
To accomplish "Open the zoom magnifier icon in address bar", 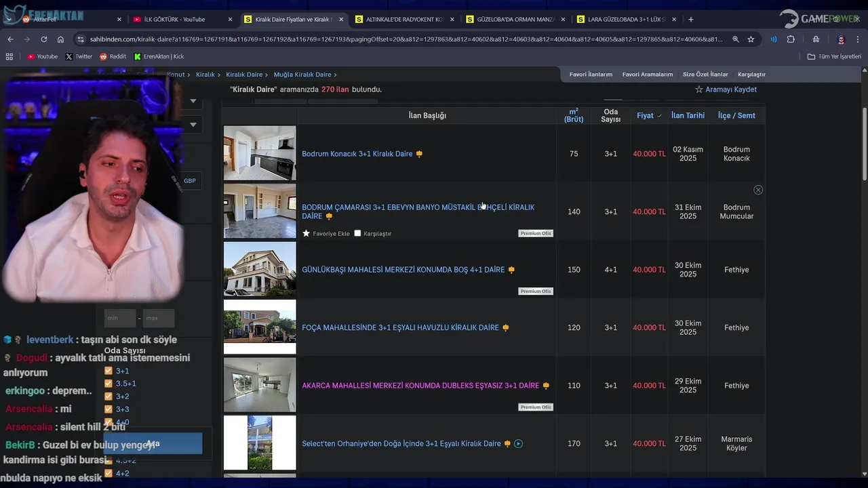I will (736, 39).
